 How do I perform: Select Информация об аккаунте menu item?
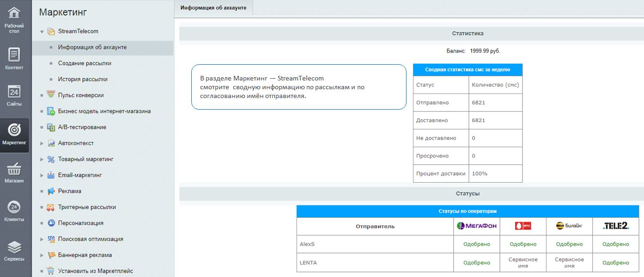click(x=92, y=47)
